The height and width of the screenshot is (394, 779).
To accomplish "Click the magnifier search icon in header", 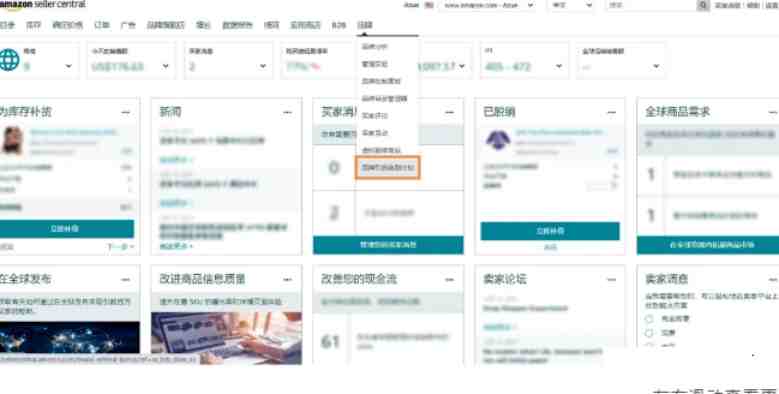I will point(702,5).
